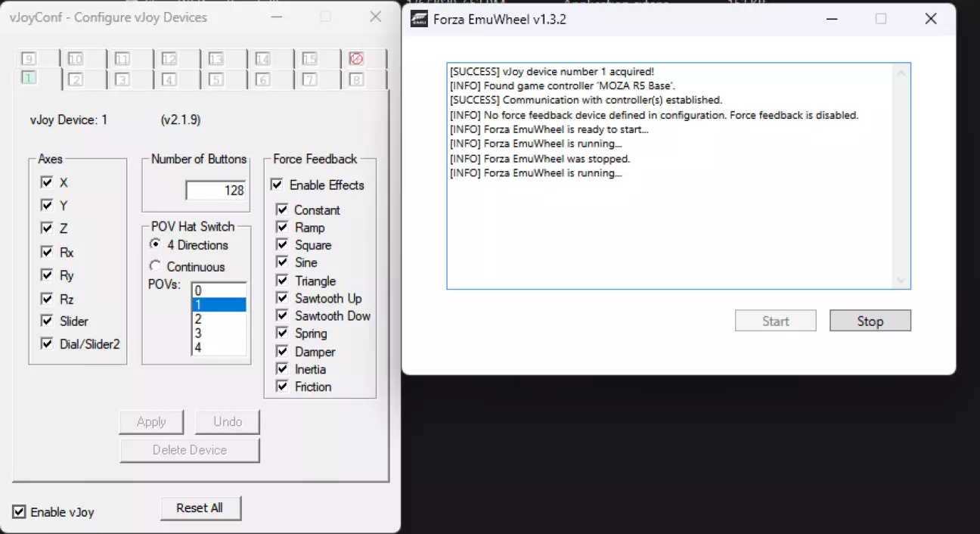This screenshot has width=980, height=534.
Task: Toggle the X axis checkbox
Action: 47,182
